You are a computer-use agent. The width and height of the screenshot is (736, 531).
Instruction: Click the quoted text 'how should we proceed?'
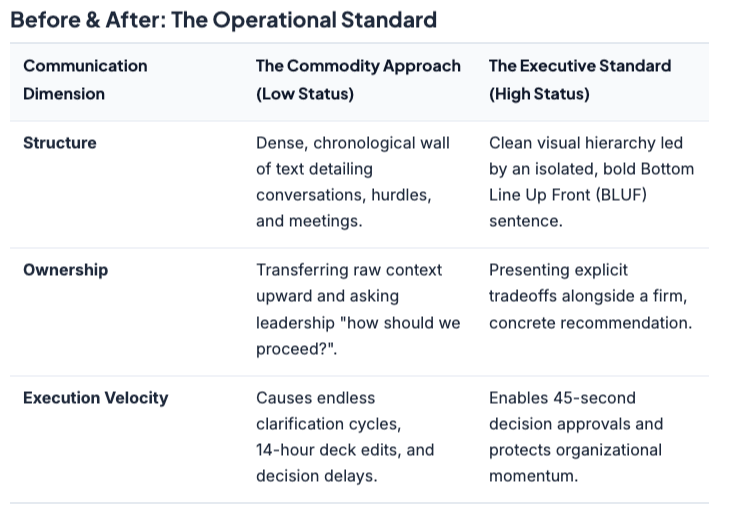(358, 336)
